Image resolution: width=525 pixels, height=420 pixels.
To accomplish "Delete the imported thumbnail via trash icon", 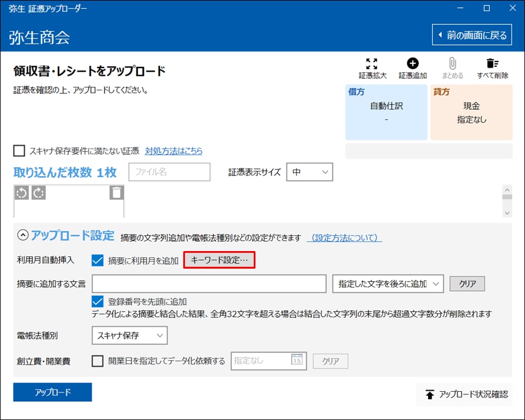I will pos(117,192).
